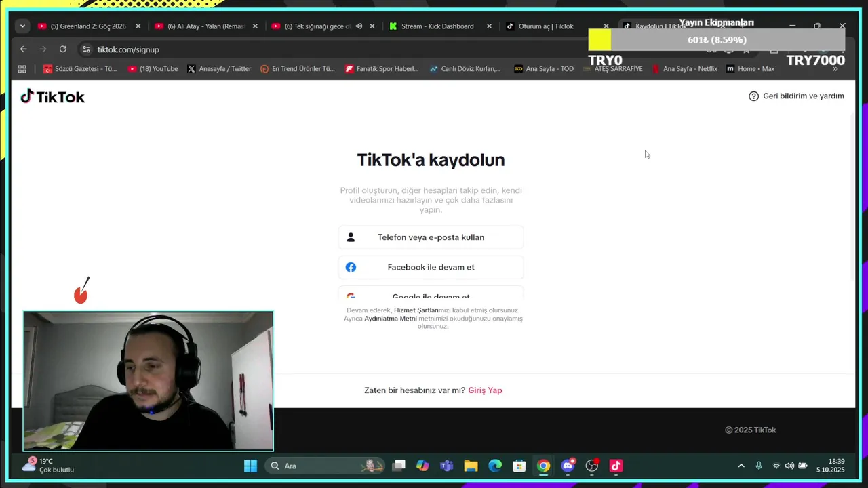Viewport: 868px width, 488px height.
Task: Open ATEŞ SARRAFİYE bookmark
Action: (612, 69)
